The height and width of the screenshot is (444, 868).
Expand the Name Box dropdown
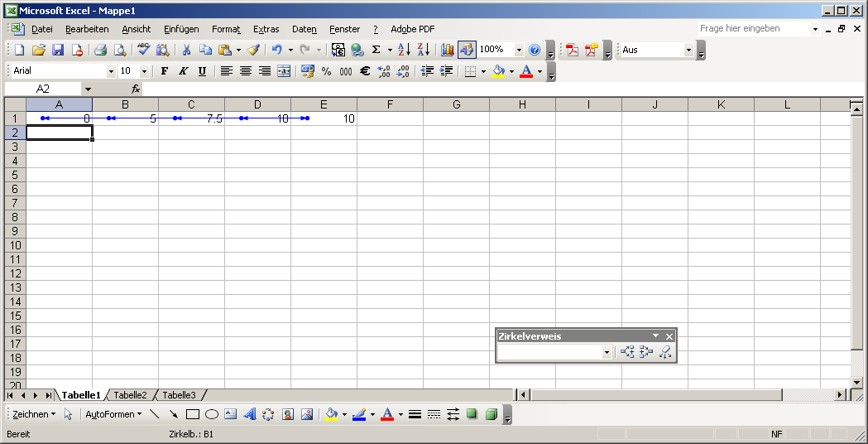88,89
